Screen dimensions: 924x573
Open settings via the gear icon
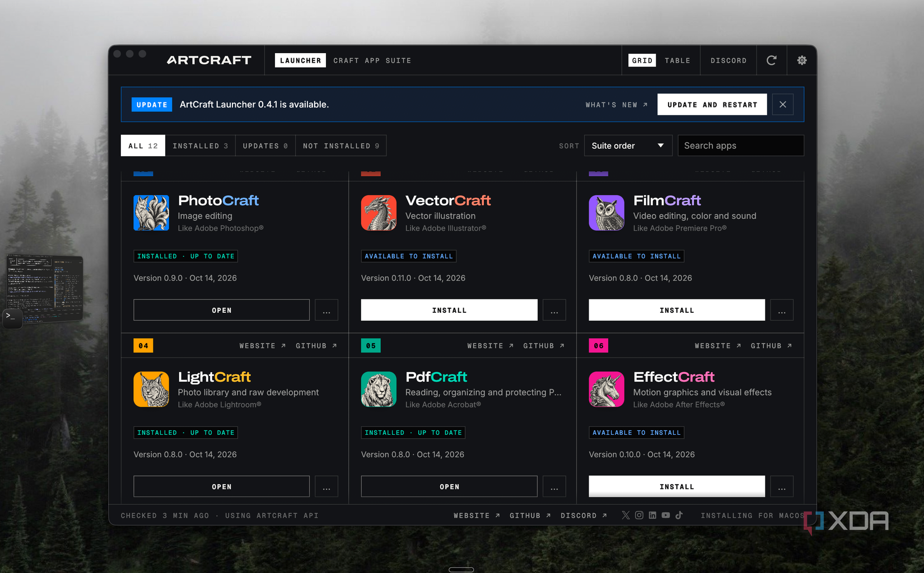click(x=802, y=60)
